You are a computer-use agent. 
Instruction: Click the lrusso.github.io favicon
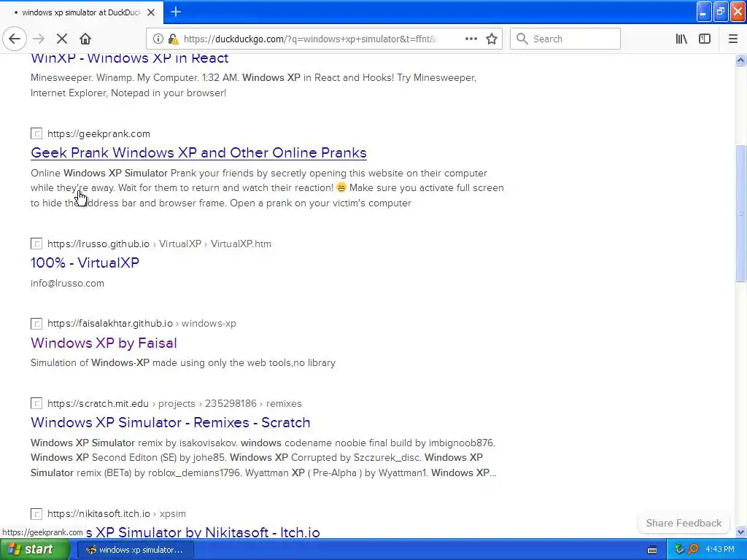(x=36, y=244)
